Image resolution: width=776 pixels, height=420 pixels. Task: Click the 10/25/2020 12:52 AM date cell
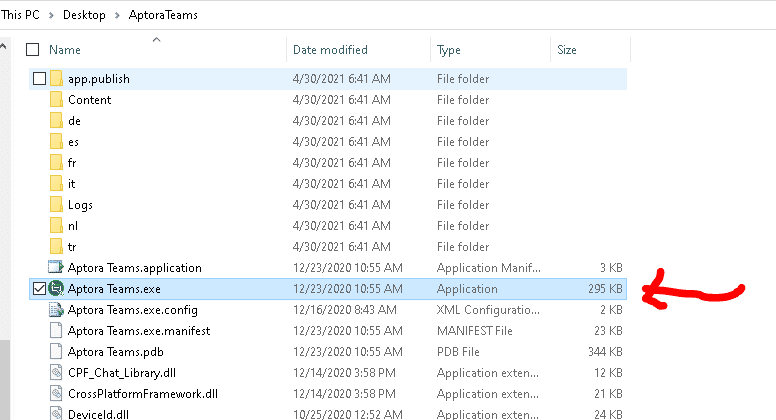348,414
